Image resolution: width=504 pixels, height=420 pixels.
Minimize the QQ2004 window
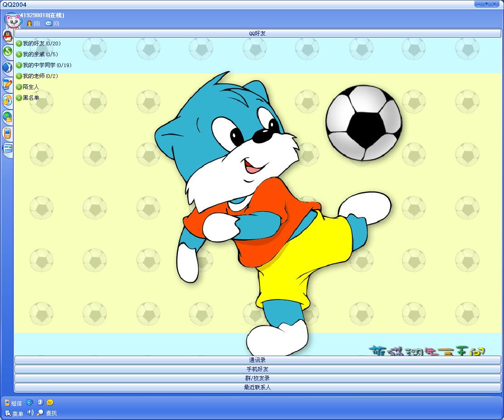[x=479, y=4]
